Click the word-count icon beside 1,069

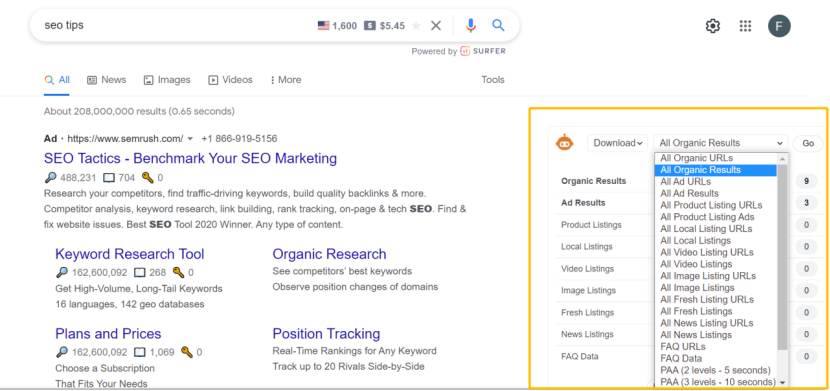[x=140, y=352]
